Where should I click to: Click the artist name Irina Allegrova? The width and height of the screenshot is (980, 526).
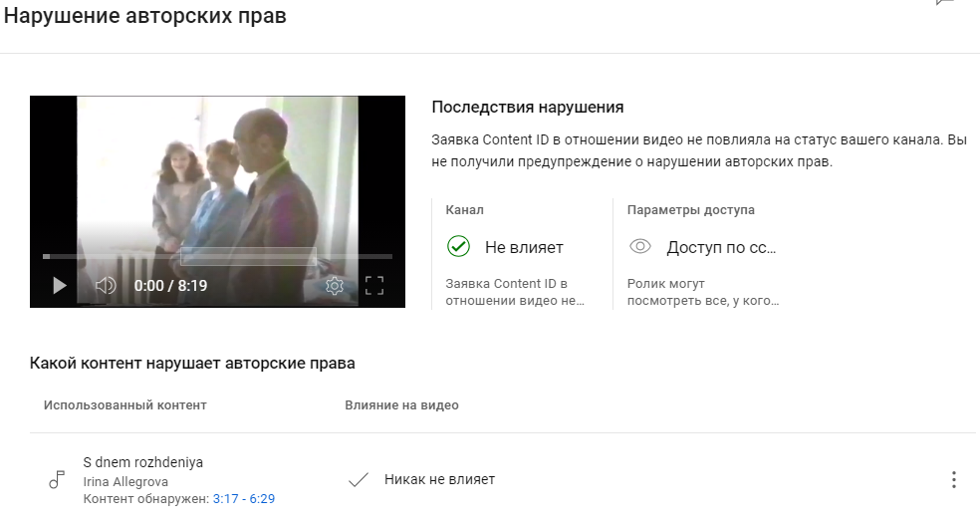click(125, 482)
